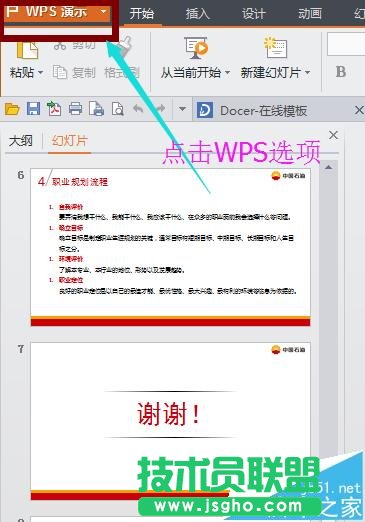Close the slide thumbnail pane

tap(333, 135)
